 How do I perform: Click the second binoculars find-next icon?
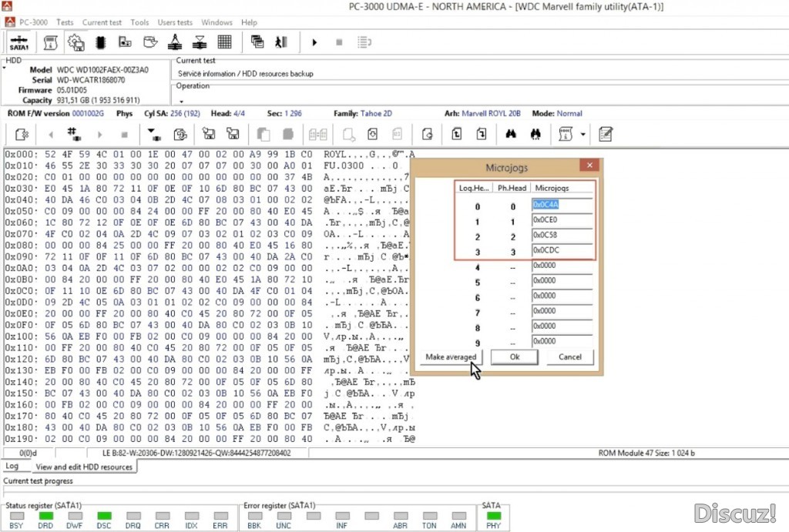pos(536,134)
